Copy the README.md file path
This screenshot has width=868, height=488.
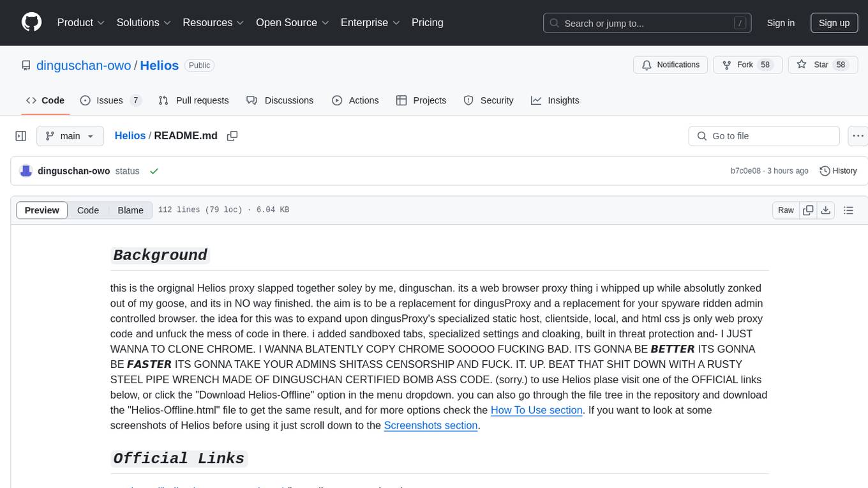click(232, 135)
